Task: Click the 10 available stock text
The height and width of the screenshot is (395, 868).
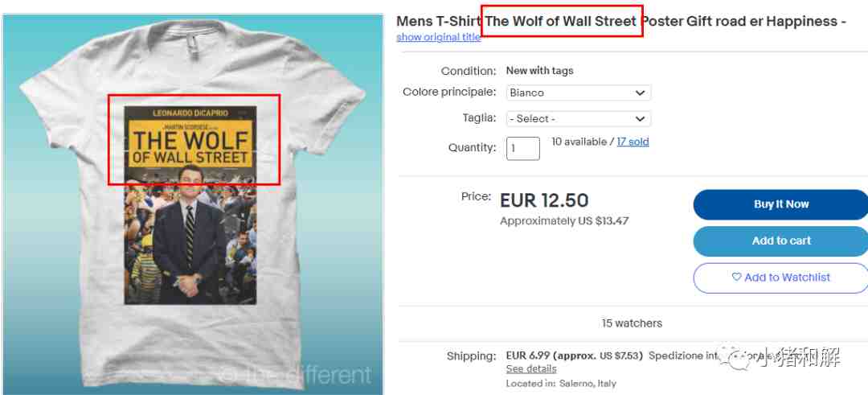Action: (x=579, y=142)
